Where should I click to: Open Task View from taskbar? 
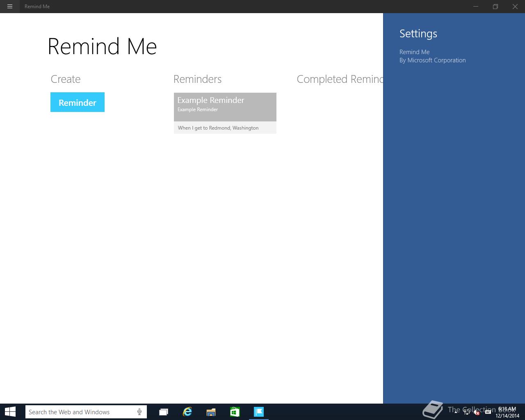pos(164,412)
